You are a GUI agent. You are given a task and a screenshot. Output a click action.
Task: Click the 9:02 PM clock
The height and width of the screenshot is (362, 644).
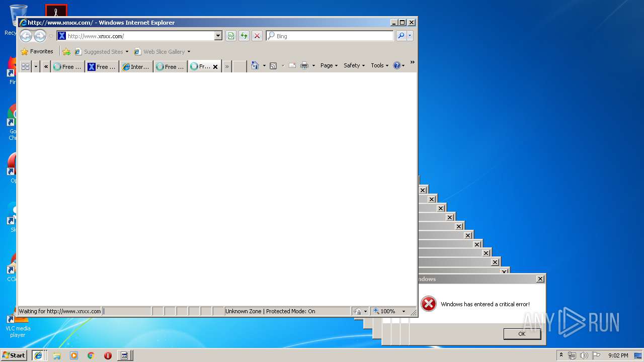point(618,355)
